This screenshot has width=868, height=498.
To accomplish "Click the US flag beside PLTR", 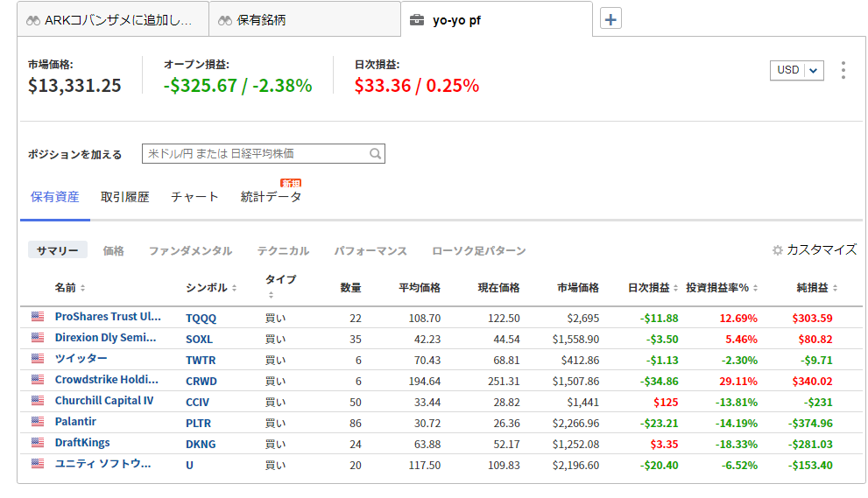I will coord(38,422).
